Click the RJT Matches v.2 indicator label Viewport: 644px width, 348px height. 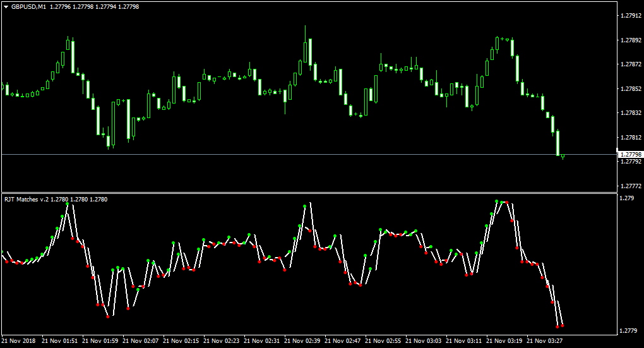click(x=27, y=200)
